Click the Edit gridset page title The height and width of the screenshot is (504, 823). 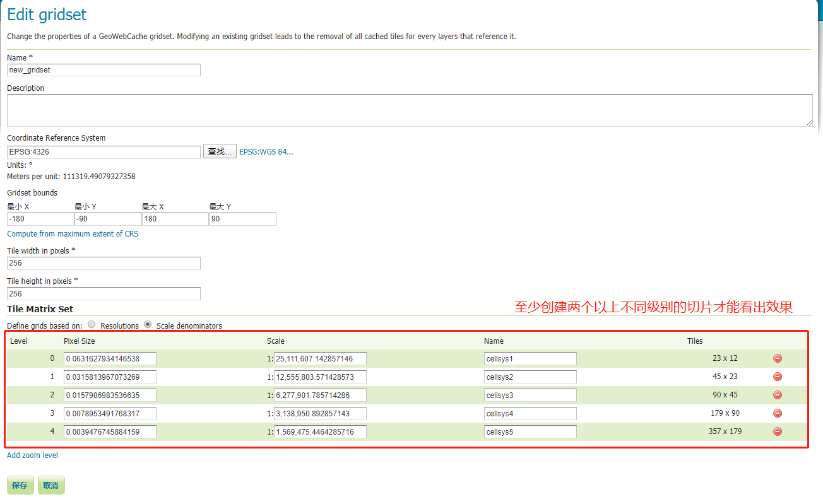[47, 15]
